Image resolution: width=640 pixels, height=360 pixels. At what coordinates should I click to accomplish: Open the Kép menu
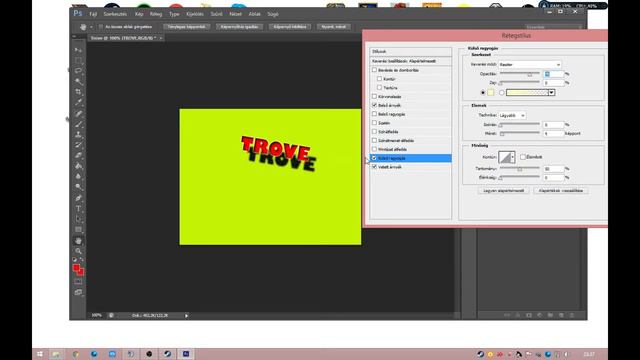pyautogui.click(x=139, y=14)
